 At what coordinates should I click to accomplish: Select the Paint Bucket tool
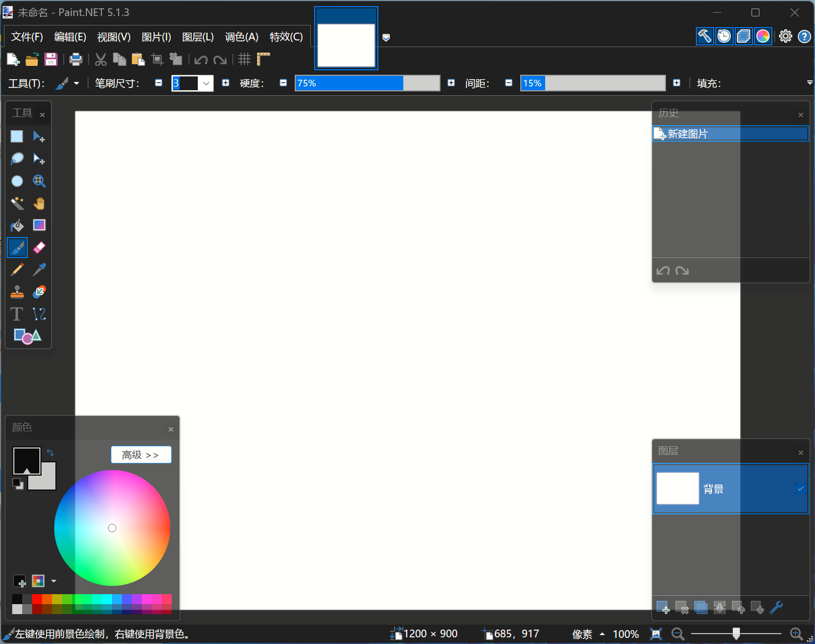tap(17, 225)
